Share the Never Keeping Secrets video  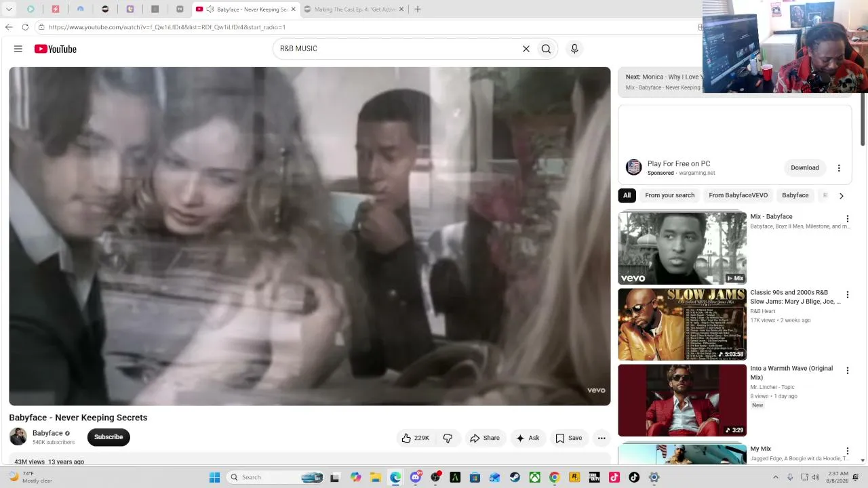click(485, 438)
